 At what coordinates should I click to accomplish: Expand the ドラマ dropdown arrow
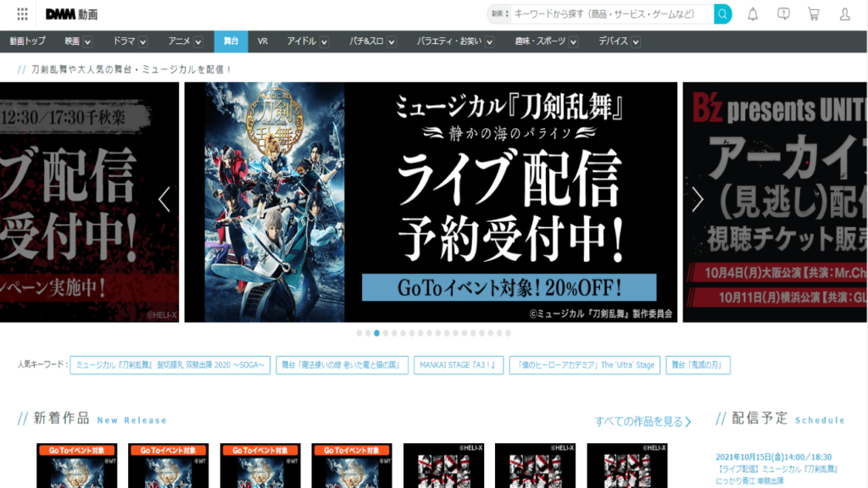point(142,42)
